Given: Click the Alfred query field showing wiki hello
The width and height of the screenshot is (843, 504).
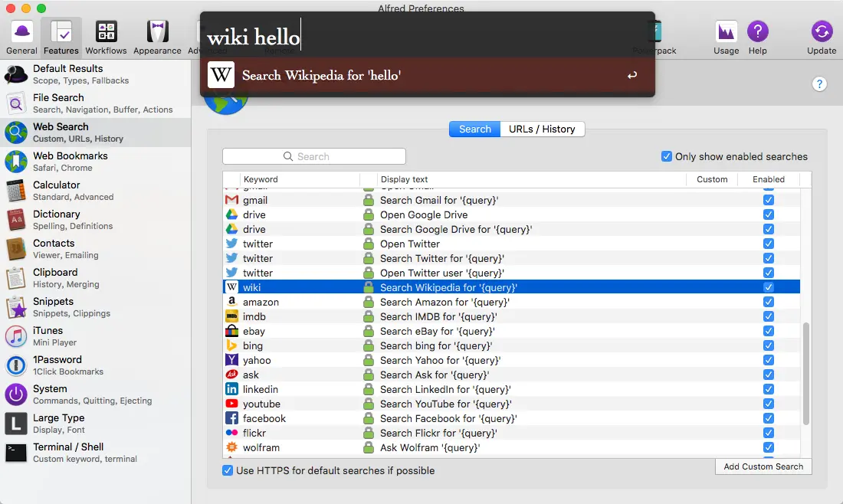Looking at the screenshot, I should pyautogui.click(x=428, y=37).
